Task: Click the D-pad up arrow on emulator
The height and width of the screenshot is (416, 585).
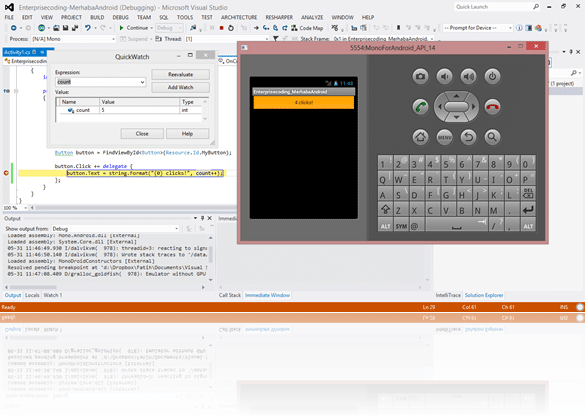Action: tap(456, 96)
